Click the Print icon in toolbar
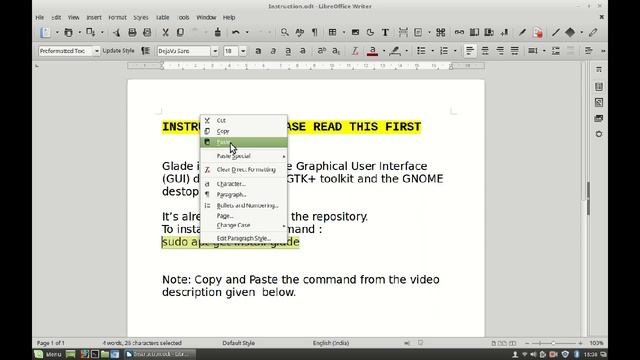640x360 pixels. 132,32
